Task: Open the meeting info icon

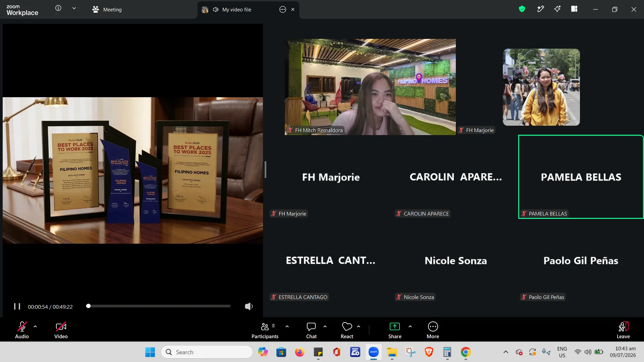Action: pyautogui.click(x=58, y=8)
